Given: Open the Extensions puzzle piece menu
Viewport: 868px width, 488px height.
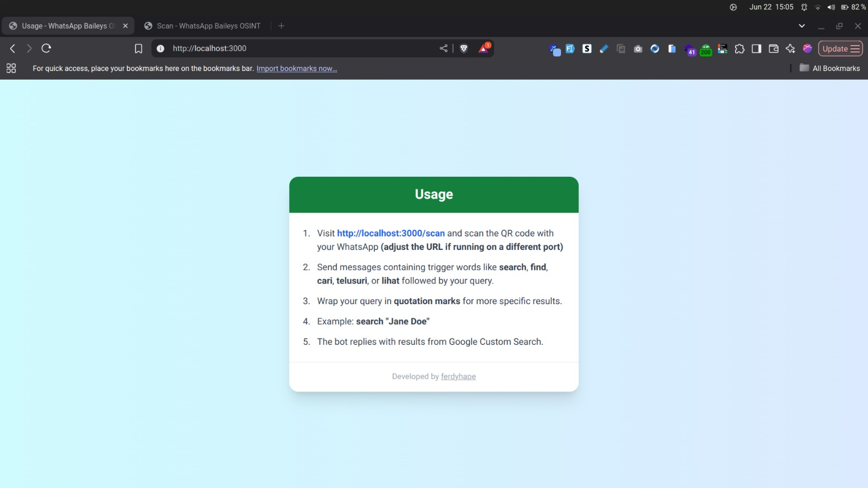Looking at the screenshot, I should (739, 49).
